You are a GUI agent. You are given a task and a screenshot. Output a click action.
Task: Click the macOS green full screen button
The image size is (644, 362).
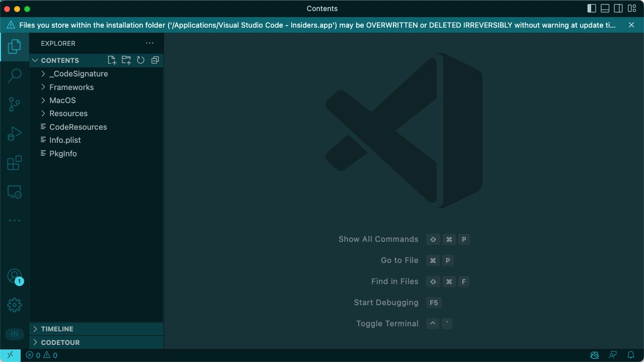tap(27, 9)
